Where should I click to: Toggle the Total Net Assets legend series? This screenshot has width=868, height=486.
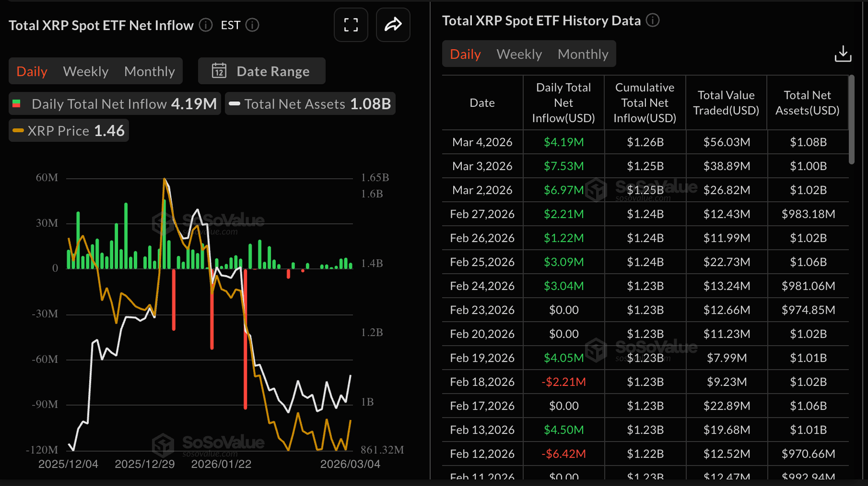click(310, 104)
